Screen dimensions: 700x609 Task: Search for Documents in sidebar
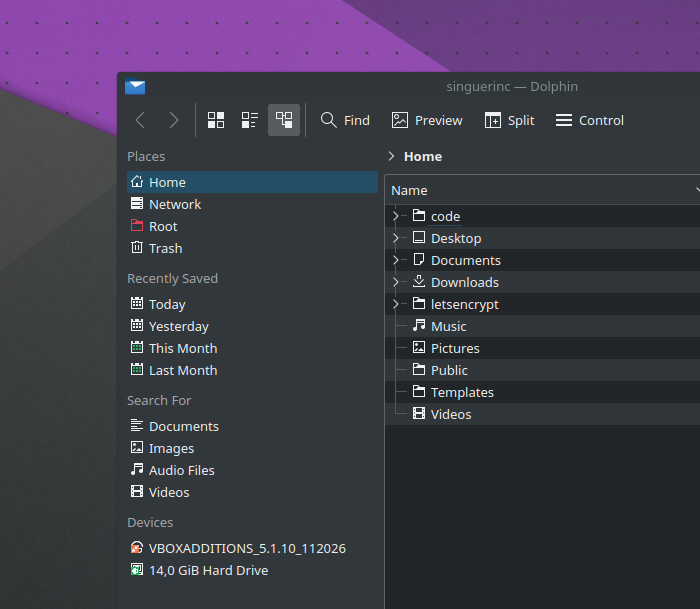(252, 426)
